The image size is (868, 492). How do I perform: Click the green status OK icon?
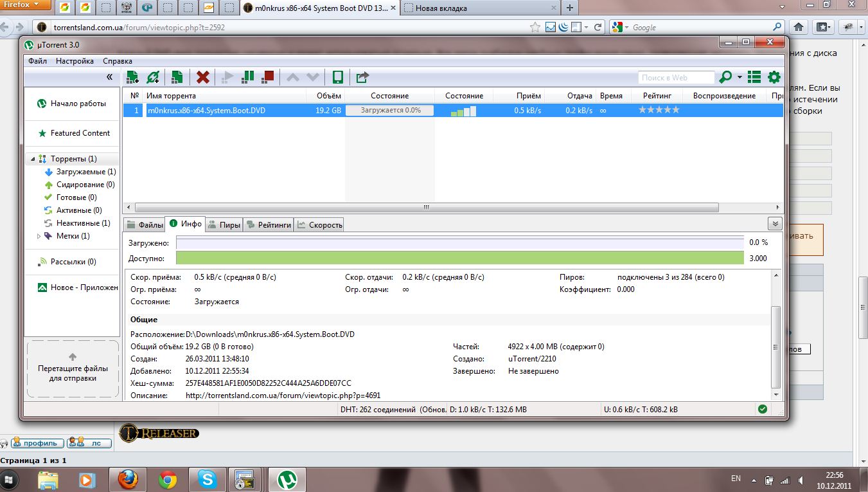point(762,409)
